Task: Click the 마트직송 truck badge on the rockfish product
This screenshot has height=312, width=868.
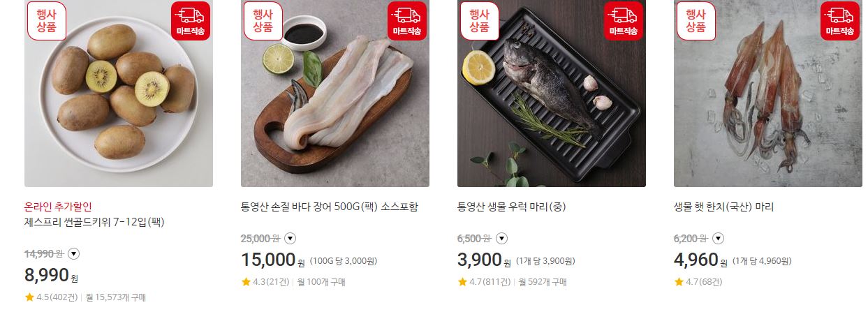Action: click(624, 21)
